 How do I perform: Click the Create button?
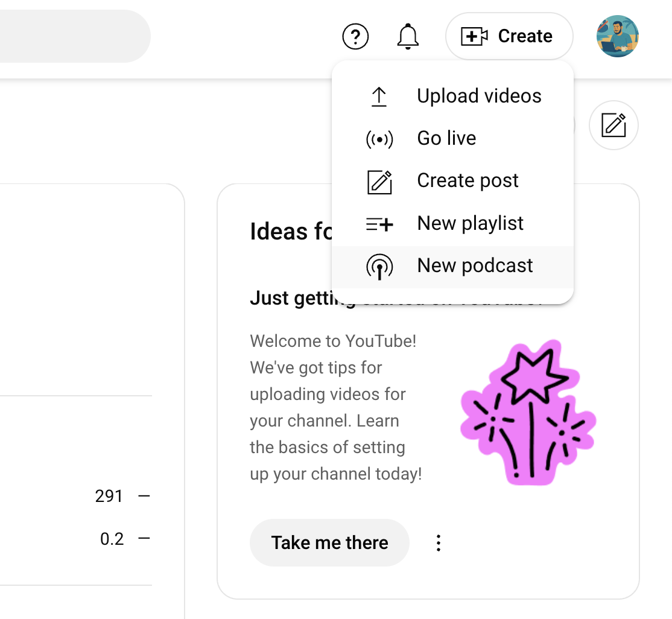[x=509, y=36]
